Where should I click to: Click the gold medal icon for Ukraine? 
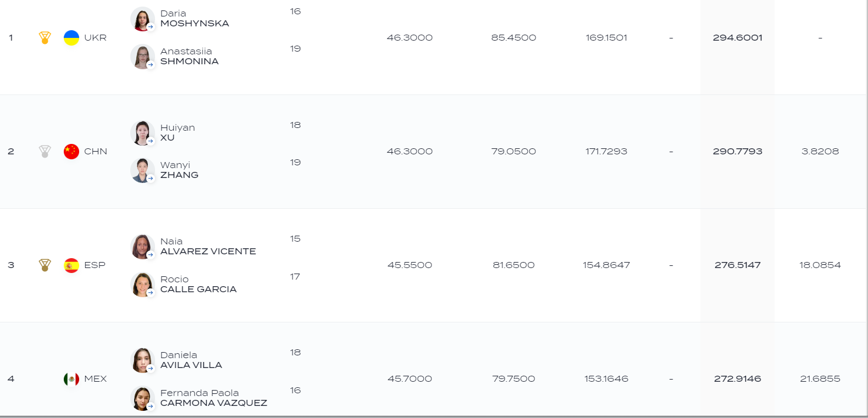click(x=45, y=38)
